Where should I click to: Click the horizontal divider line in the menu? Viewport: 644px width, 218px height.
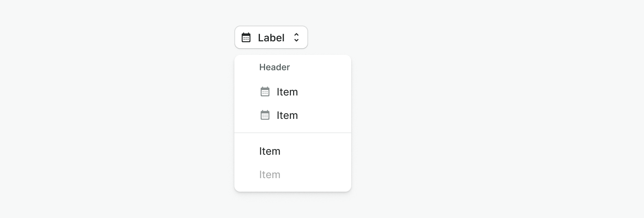(293, 133)
